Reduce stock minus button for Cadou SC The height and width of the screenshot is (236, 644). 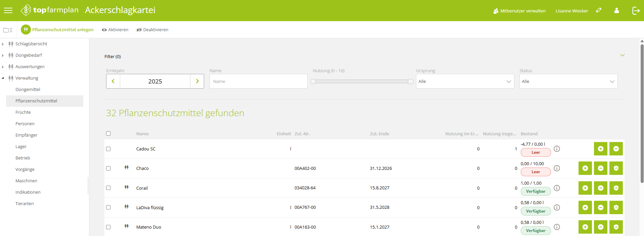point(616,149)
